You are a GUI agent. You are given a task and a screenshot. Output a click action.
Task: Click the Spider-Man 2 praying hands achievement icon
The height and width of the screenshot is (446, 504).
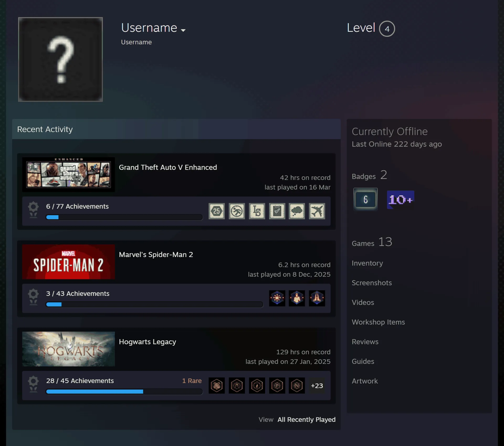(317, 298)
